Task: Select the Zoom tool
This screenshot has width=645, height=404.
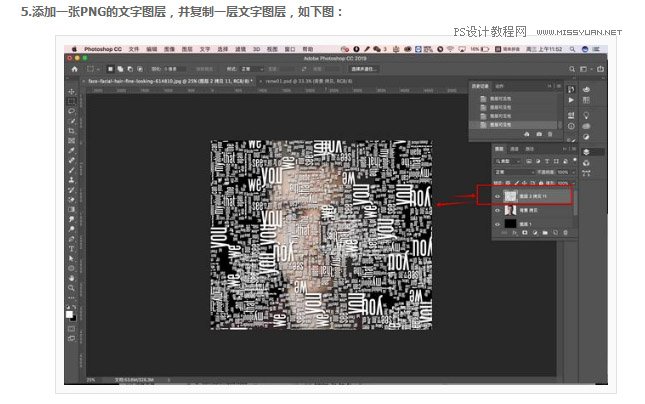Action: [x=72, y=288]
